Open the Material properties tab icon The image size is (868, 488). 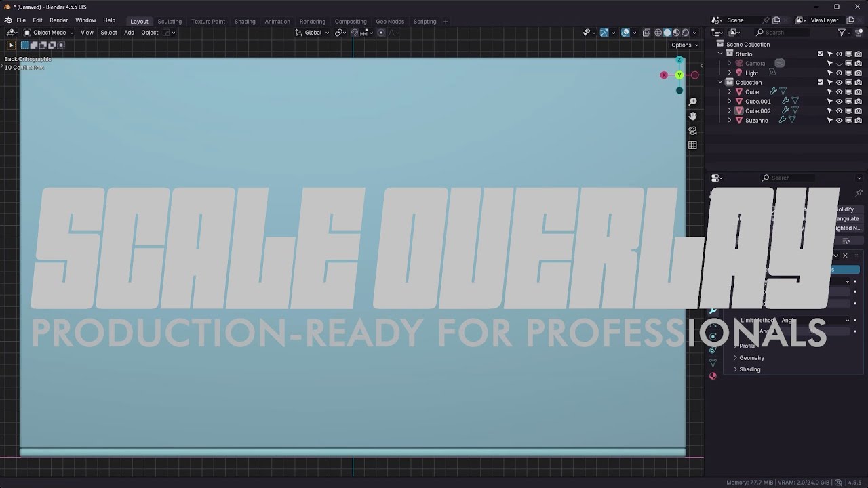click(713, 376)
